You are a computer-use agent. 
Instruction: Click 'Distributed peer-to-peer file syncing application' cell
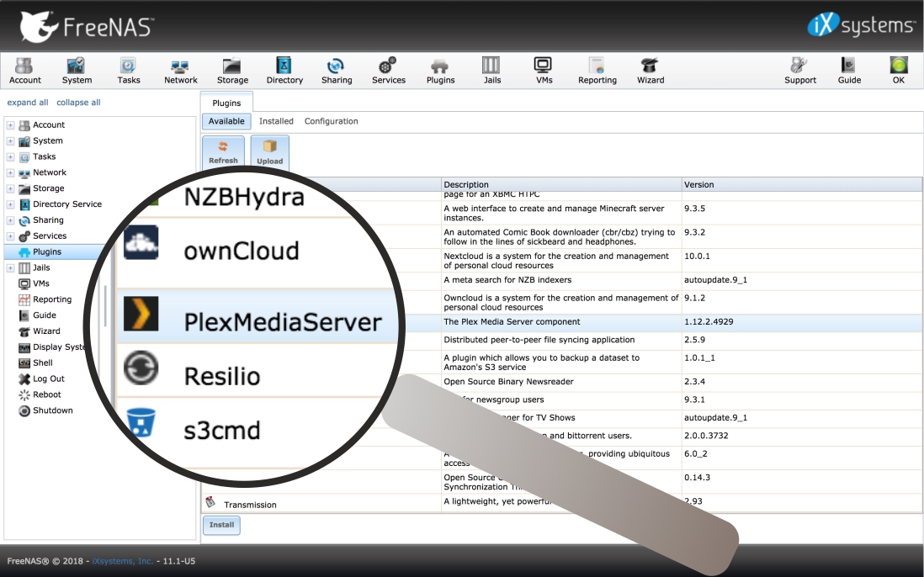click(539, 340)
